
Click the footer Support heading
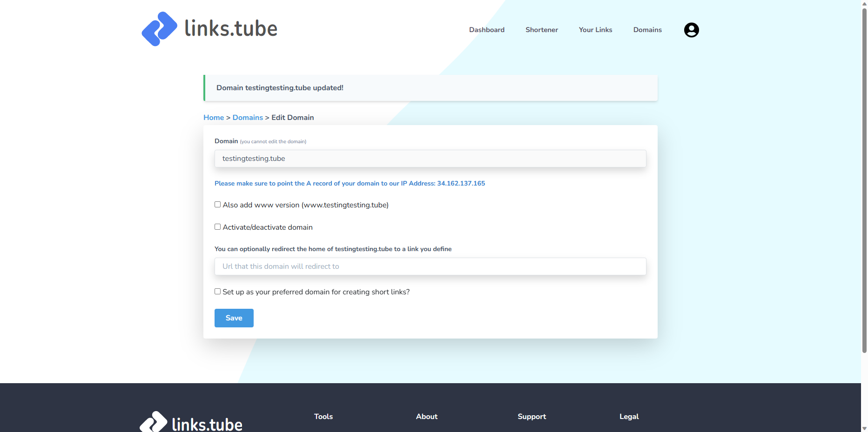coord(532,417)
